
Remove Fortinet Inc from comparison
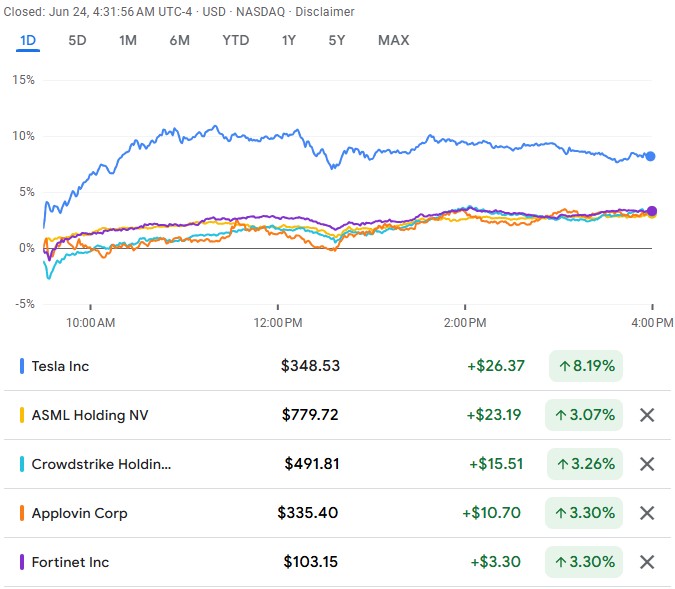click(x=647, y=562)
